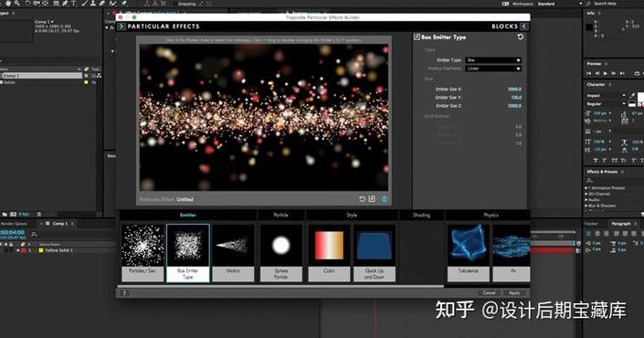The width and height of the screenshot is (644, 338).
Task: Switch to the Physics tab
Action: [x=491, y=215]
